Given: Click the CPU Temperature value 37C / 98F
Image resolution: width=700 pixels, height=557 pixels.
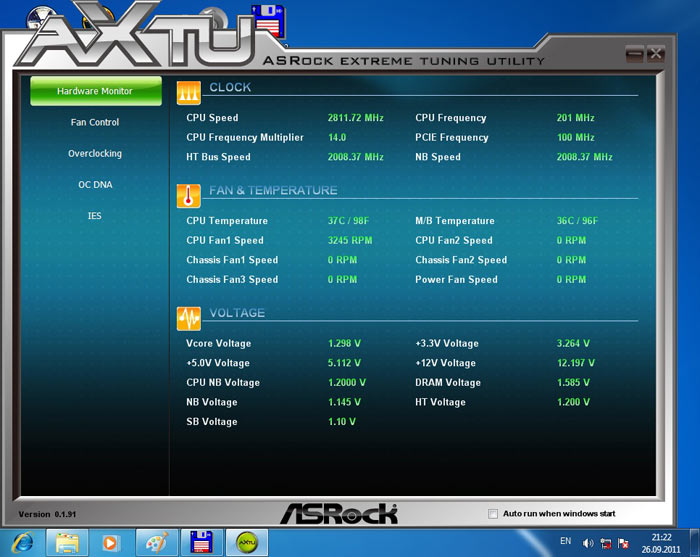Looking at the screenshot, I should coord(348,221).
